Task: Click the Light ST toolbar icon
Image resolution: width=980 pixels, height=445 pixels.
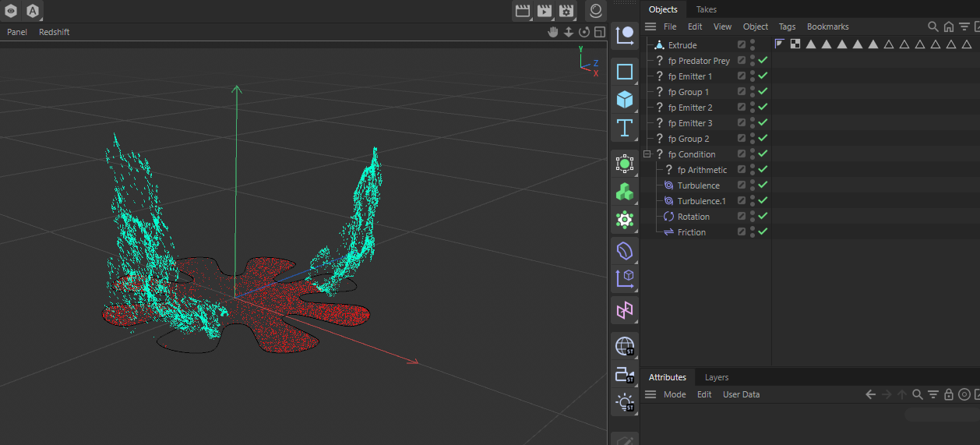Action: [x=625, y=403]
